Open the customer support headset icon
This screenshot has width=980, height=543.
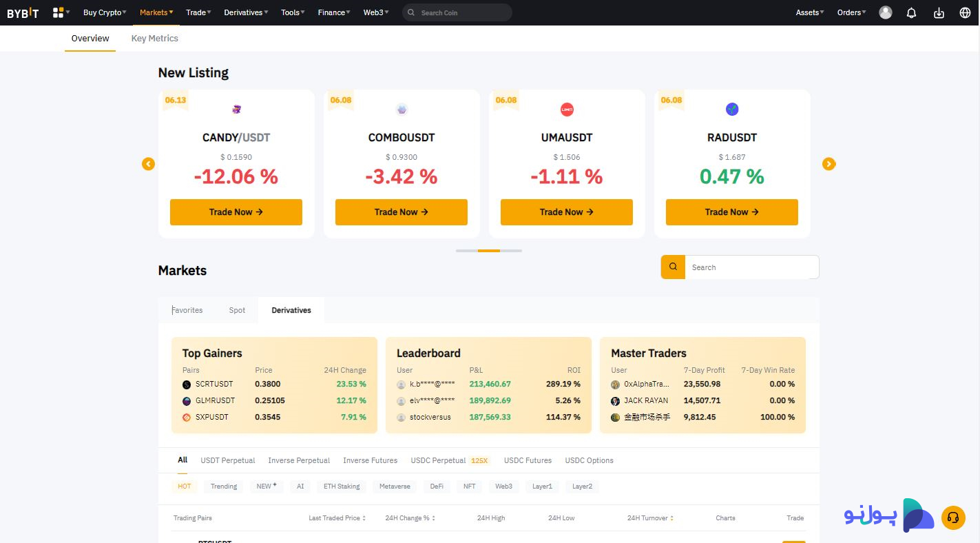click(x=953, y=518)
